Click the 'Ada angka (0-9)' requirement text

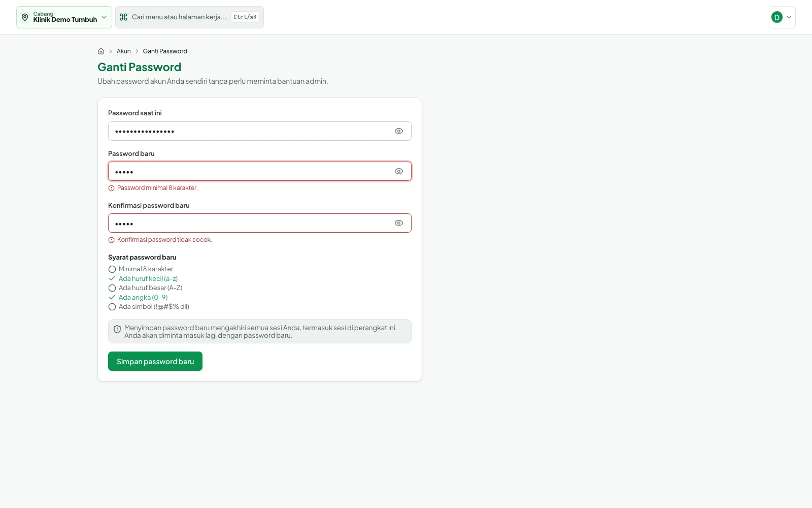[143, 297]
